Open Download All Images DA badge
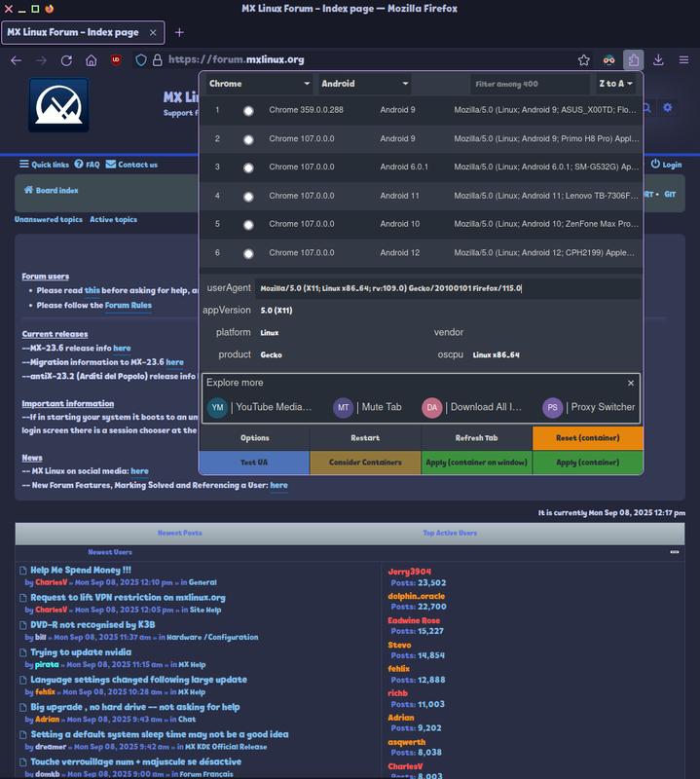The width and height of the screenshot is (700, 779). point(431,407)
